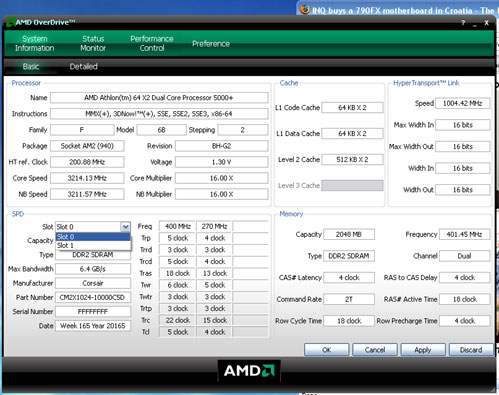Click the 400 MHz Freq cell

tap(178, 226)
